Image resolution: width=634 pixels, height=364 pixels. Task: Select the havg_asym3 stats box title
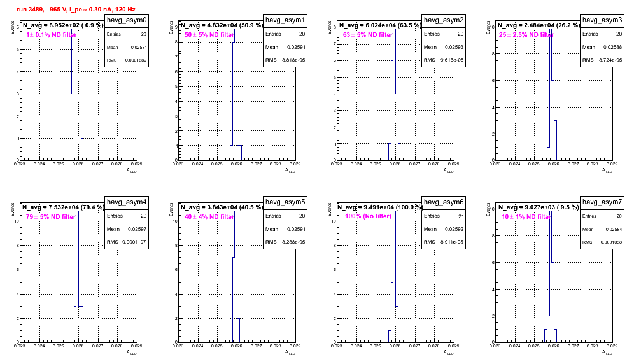click(x=602, y=20)
